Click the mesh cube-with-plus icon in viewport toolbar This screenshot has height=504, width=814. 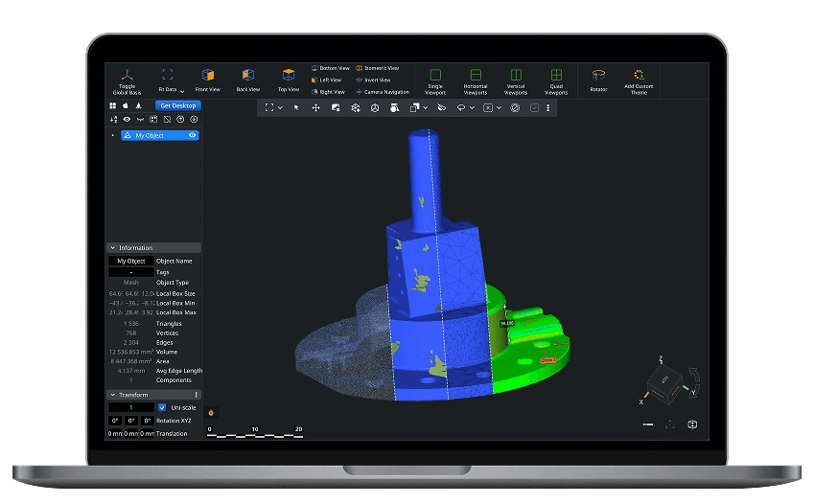tap(355, 107)
